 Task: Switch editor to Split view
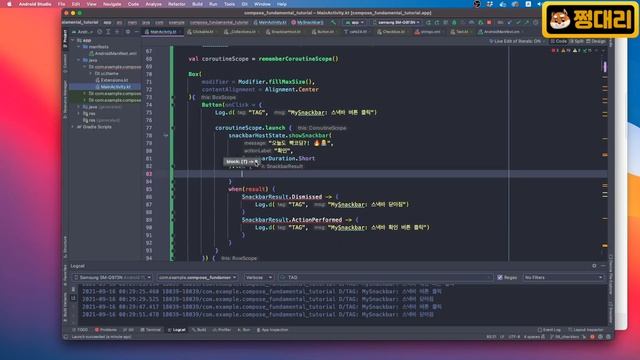click(577, 41)
